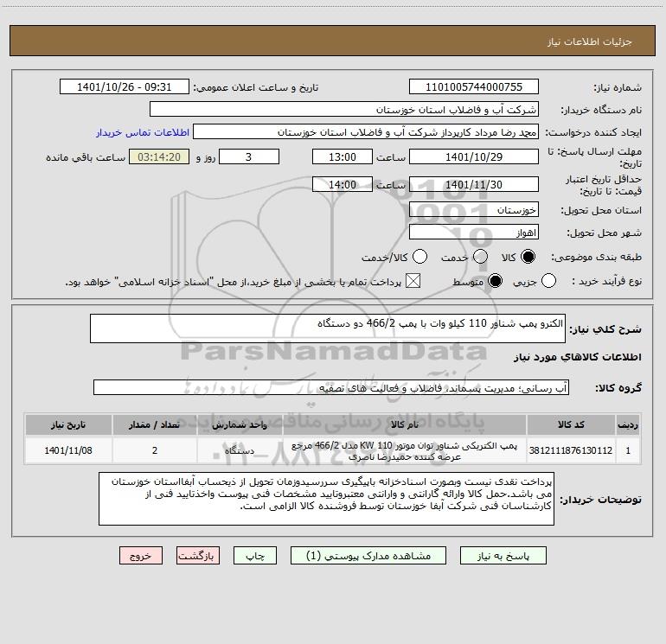Select the کالا/خدمت radio button
This screenshot has height=644, width=666.
click(420, 257)
